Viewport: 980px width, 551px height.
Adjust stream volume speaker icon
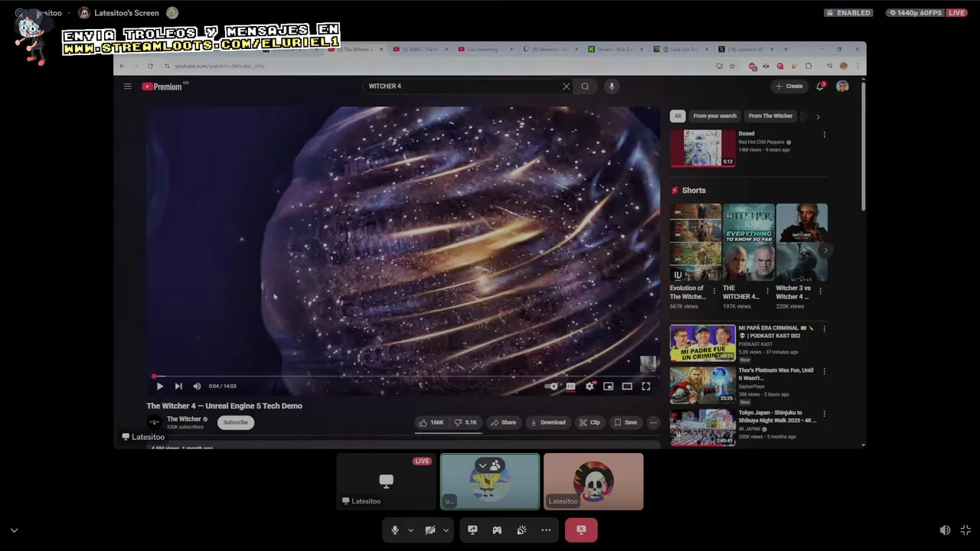[x=945, y=530]
